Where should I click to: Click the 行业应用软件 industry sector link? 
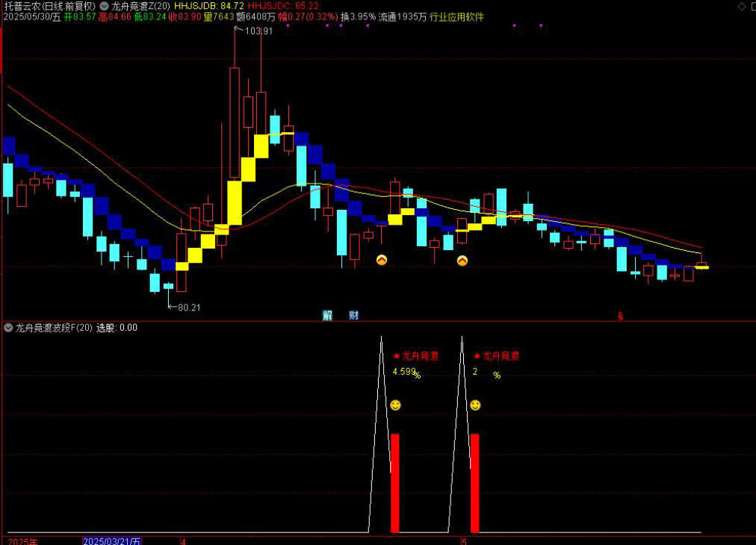click(456, 16)
